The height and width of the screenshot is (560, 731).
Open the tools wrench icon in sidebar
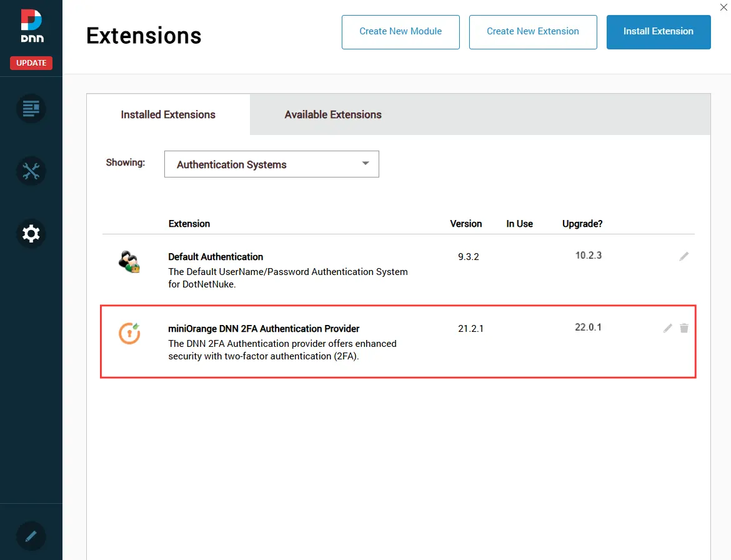[x=31, y=171]
